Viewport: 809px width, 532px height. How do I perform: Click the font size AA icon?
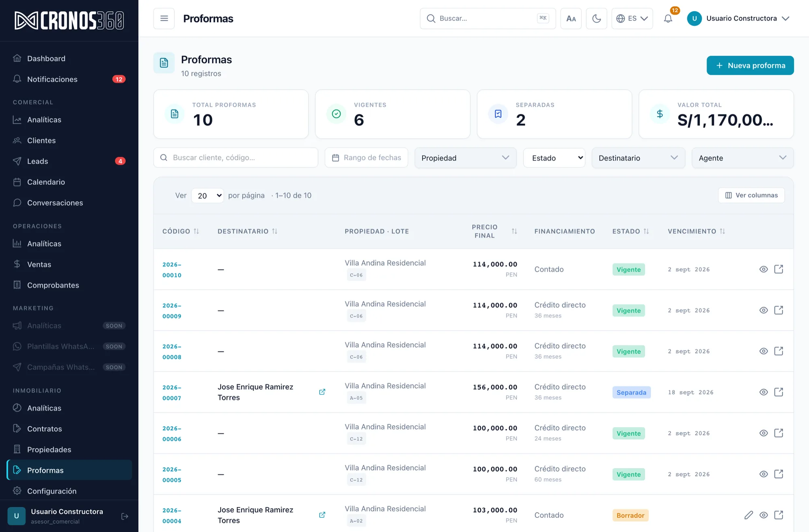click(571, 19)
